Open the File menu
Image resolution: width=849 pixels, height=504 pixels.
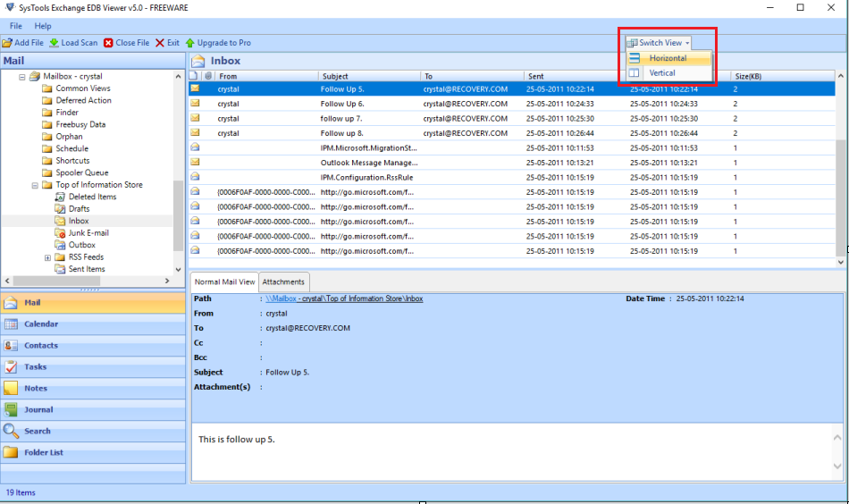[x=16, y=26]
